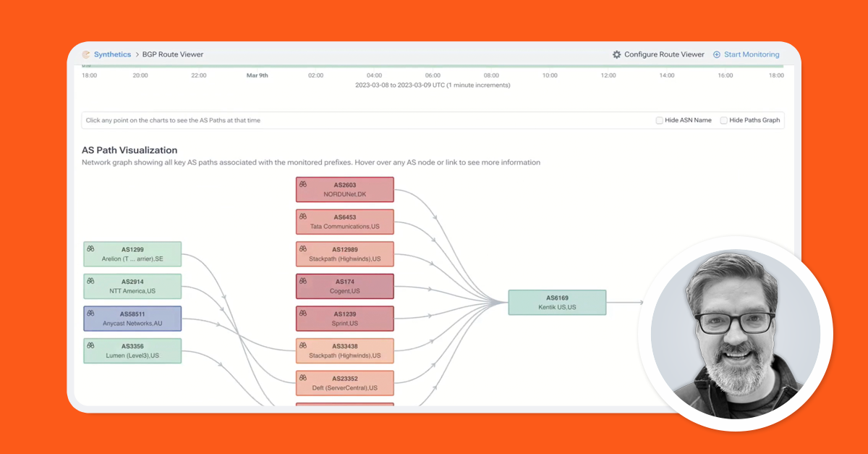Click the binoculars icon on AS12989 node

point(303,248)
